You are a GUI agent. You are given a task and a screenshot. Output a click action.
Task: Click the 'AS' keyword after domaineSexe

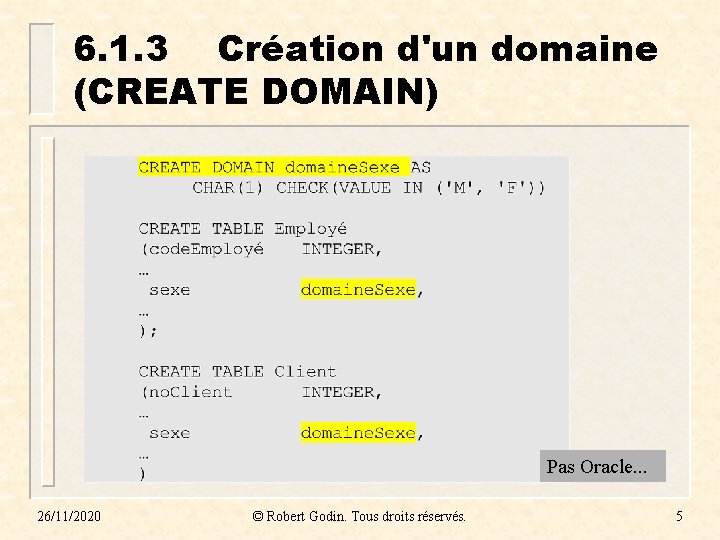tap(421, 167)
